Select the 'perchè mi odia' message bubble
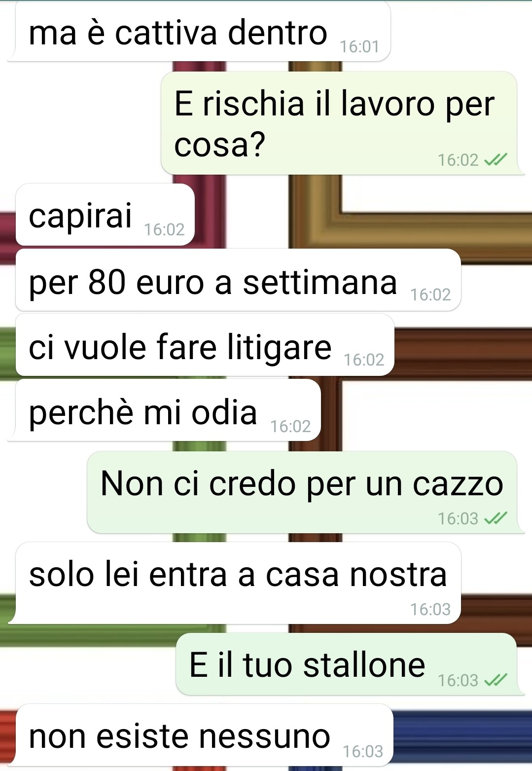 [x=164, y=410]
